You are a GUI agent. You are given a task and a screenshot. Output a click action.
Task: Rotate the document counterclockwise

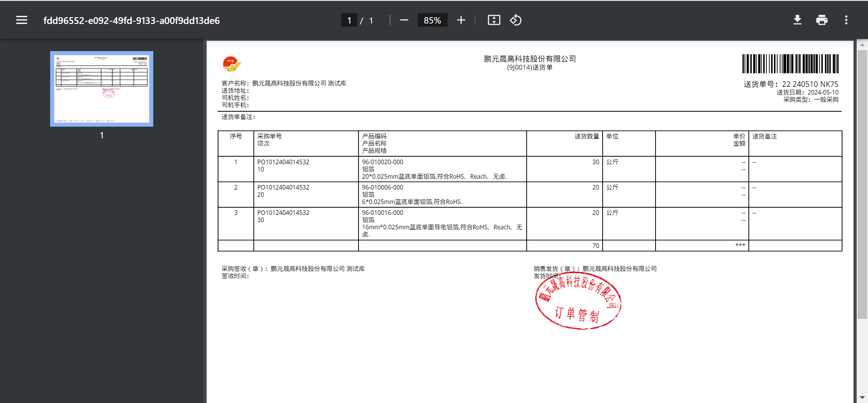tap(516, 20)
